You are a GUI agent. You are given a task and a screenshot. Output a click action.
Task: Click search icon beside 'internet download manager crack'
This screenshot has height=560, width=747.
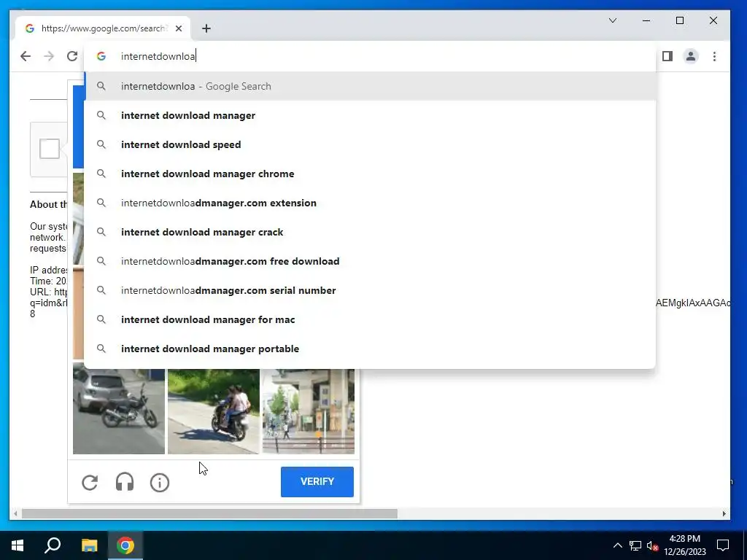pyautogui.click(x=101, y=232)
